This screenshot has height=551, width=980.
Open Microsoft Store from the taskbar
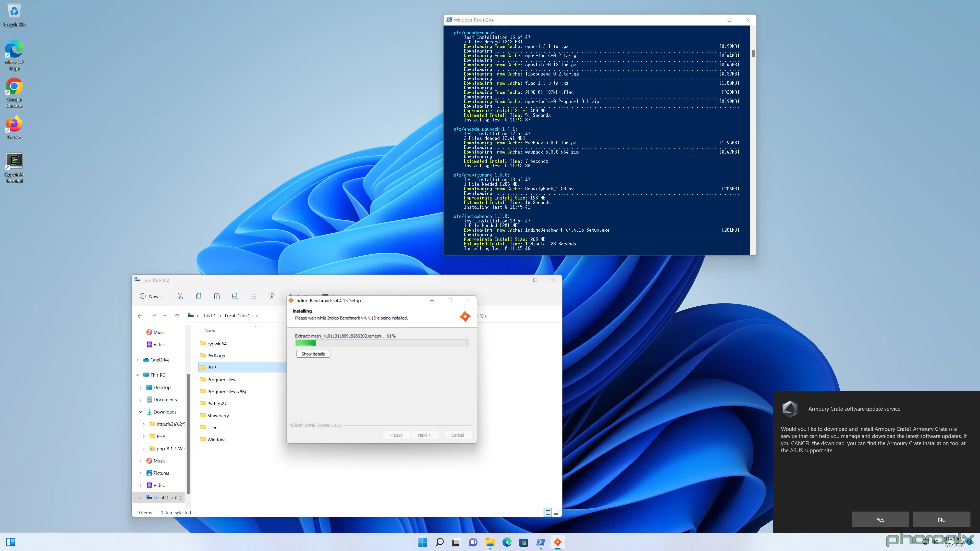coord(524,542)
